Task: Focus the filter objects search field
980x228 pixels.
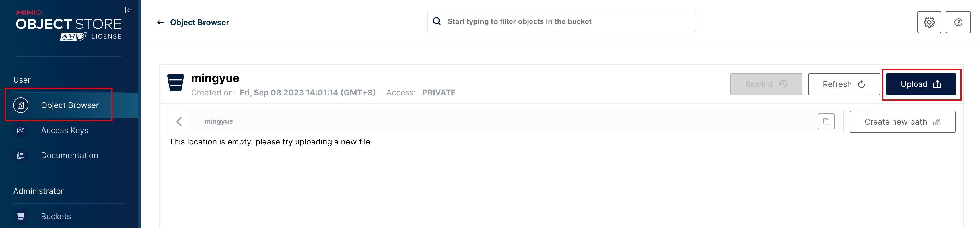Action: [x=561, y=22]
